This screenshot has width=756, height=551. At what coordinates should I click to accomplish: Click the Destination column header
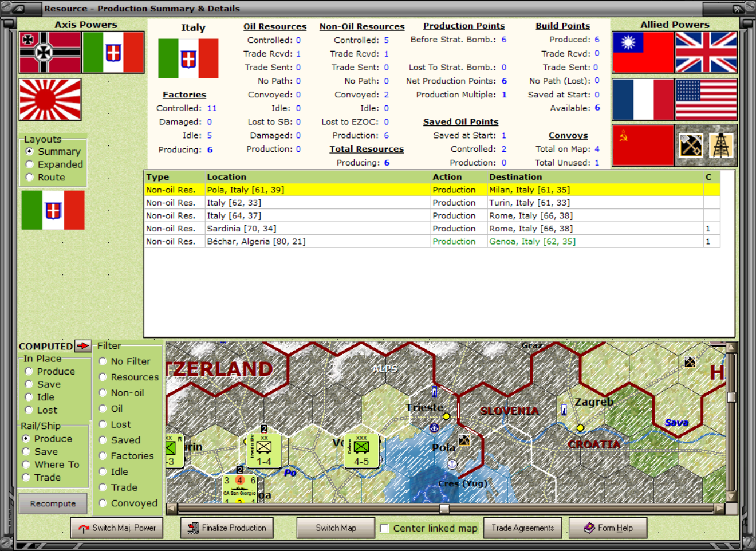[595, 177]
